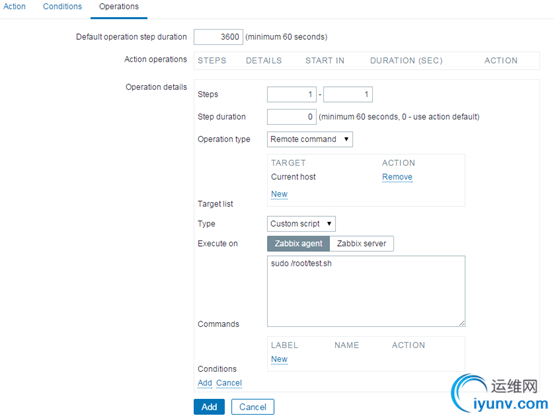Select the Operations tab

(x=119, y=6)
